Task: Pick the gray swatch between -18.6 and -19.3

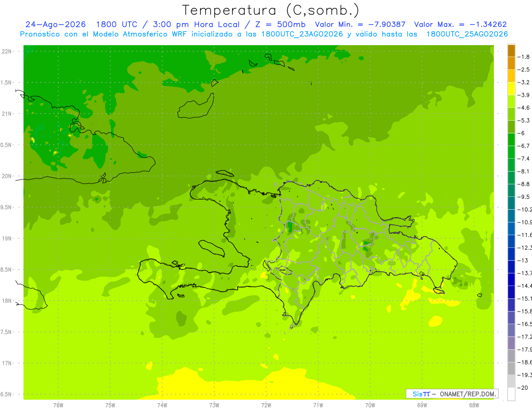Action: (511, 369)
